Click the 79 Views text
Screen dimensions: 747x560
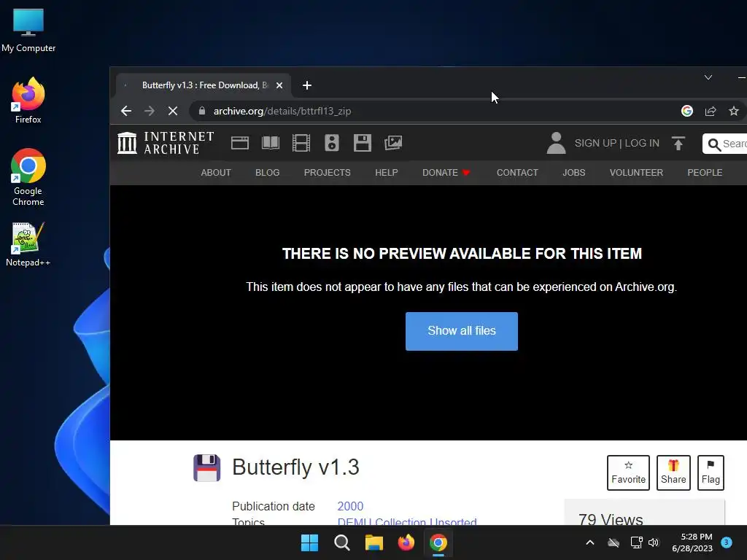[x=611, y=519]
